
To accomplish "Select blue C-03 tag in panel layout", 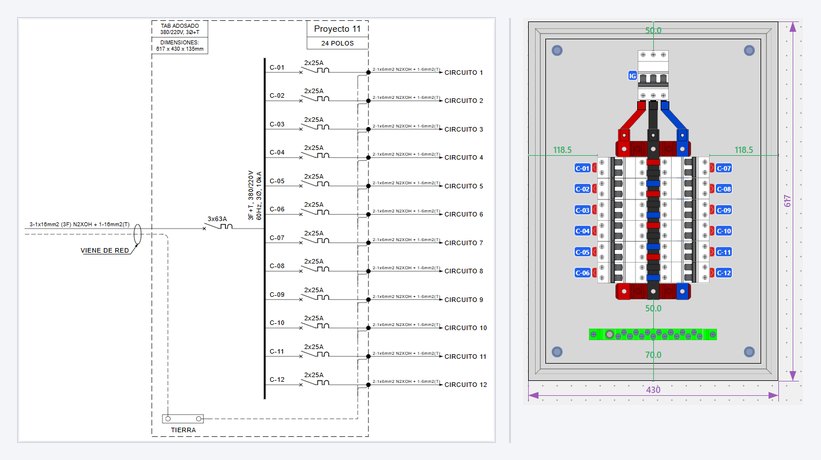I will click(x=583, y=210).
